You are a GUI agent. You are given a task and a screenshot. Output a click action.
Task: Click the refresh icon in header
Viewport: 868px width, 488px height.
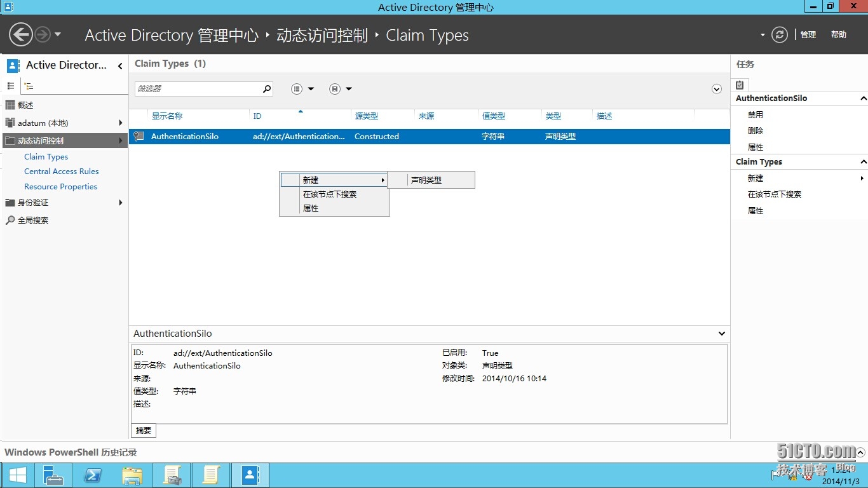coord(780,34)
